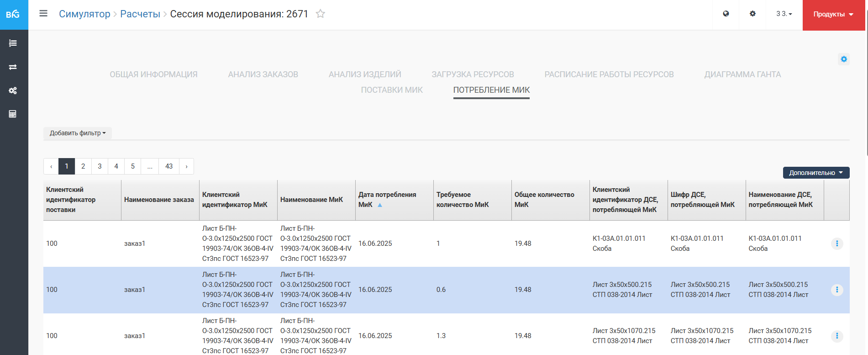Switch to ПОСТАВКИ МИК tab
868x355 pixels.
(x=392, y=90)
